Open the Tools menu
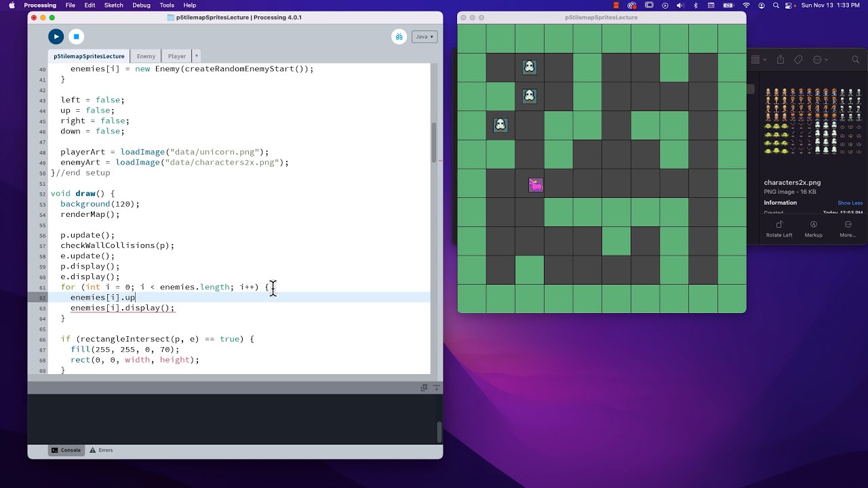The width and height of the screenshot is (868, 488). point(167,5)
